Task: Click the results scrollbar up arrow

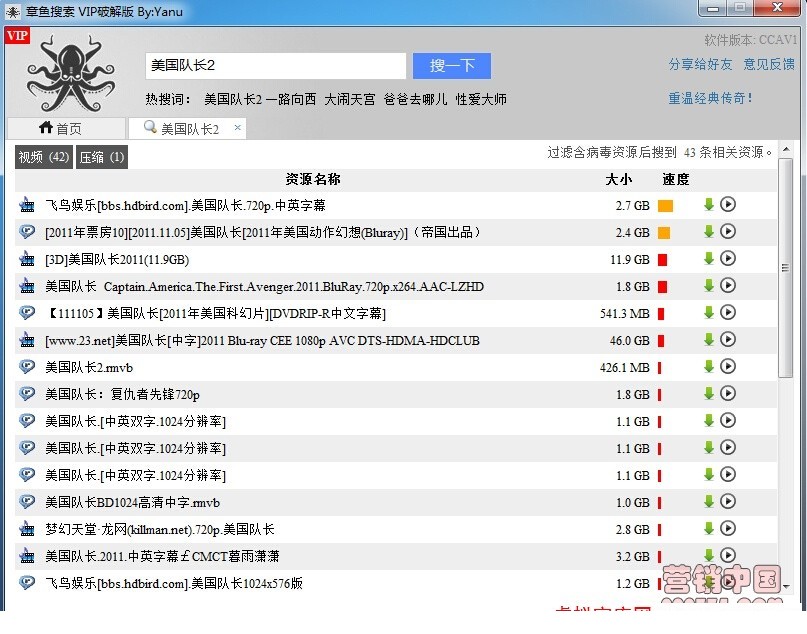Action: click(786, 150)
